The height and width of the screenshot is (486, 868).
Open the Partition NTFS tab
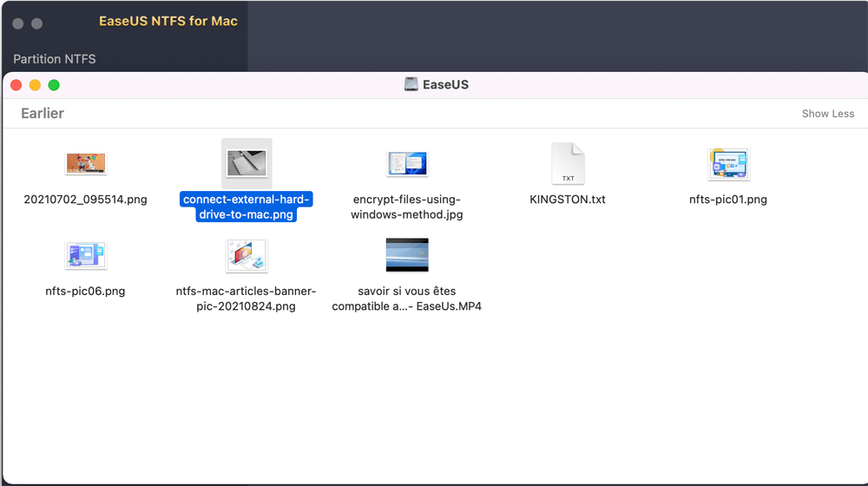point(55,59)
